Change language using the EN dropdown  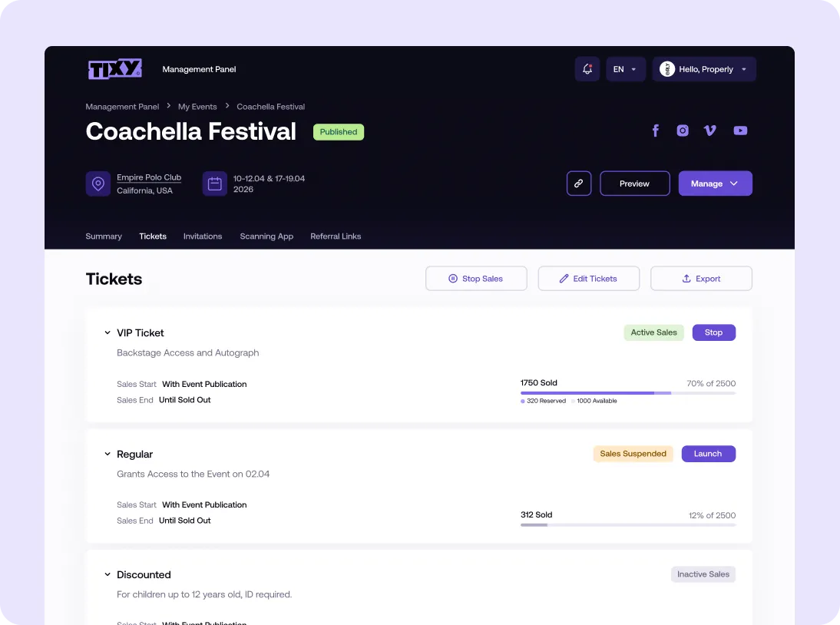point(625,69)
